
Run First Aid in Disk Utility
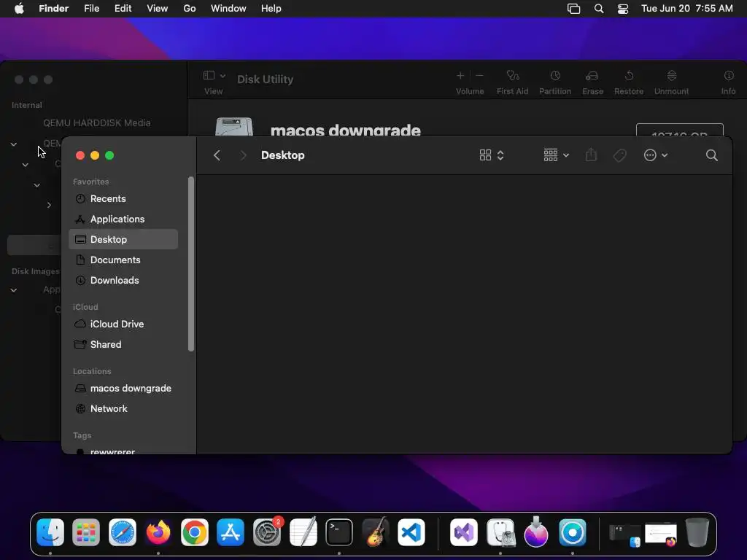coord(513,82)
